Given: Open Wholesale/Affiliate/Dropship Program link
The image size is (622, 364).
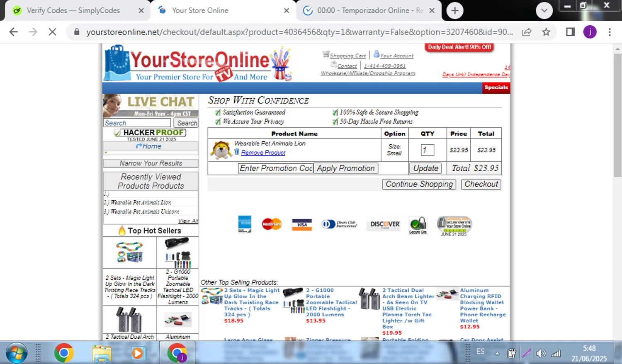Looking at the screenshot, I should click(368, 73).
